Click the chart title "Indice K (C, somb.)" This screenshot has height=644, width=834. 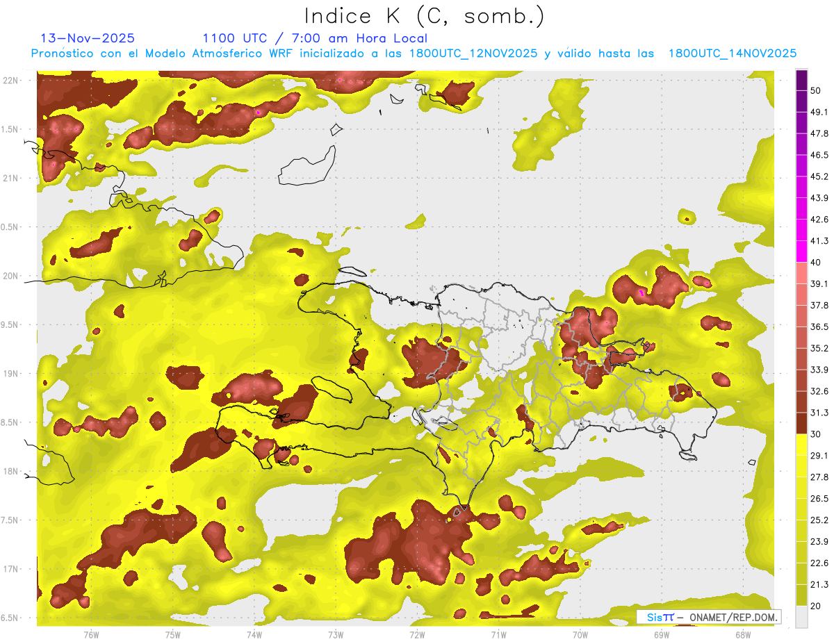click(x=424, y=16)
